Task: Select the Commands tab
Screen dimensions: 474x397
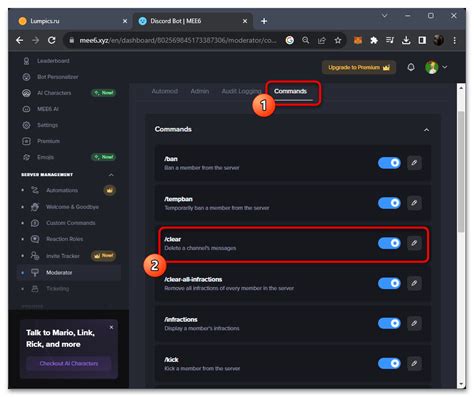Action: [290, 91]
